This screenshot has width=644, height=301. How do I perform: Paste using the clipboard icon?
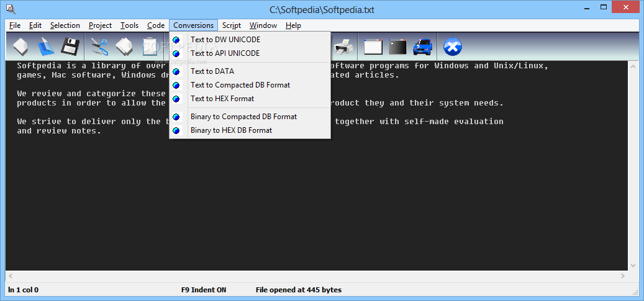(x=150, y=47)
